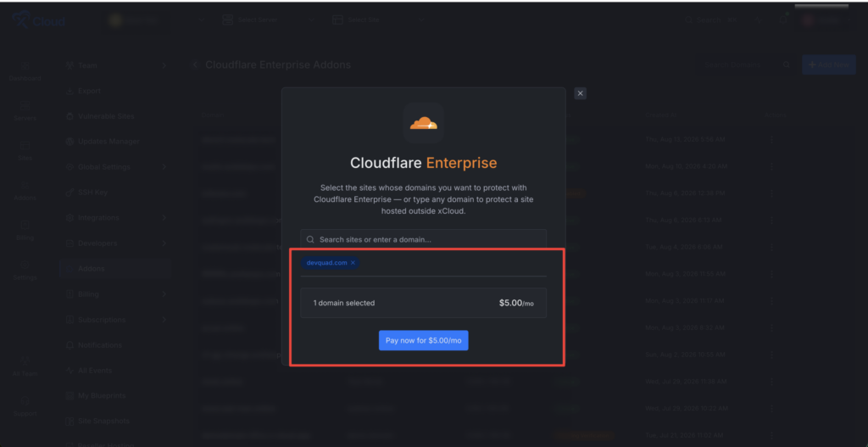Open actions menu for Aug 6, 6:13 AM row

771,220
